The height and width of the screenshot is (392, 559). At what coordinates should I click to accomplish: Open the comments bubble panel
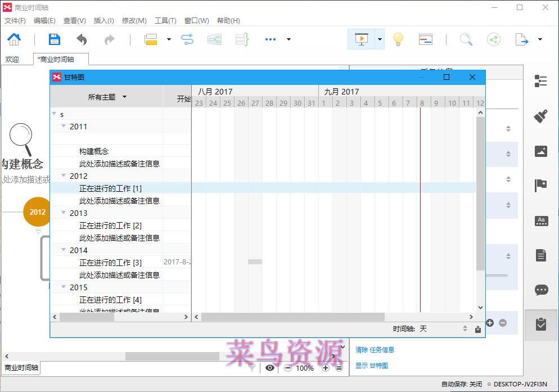[541, 290]
